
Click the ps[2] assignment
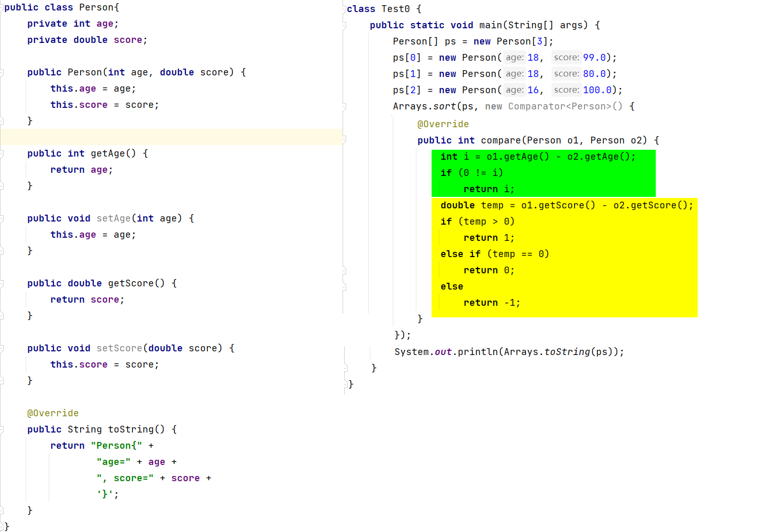click(508, 90)
